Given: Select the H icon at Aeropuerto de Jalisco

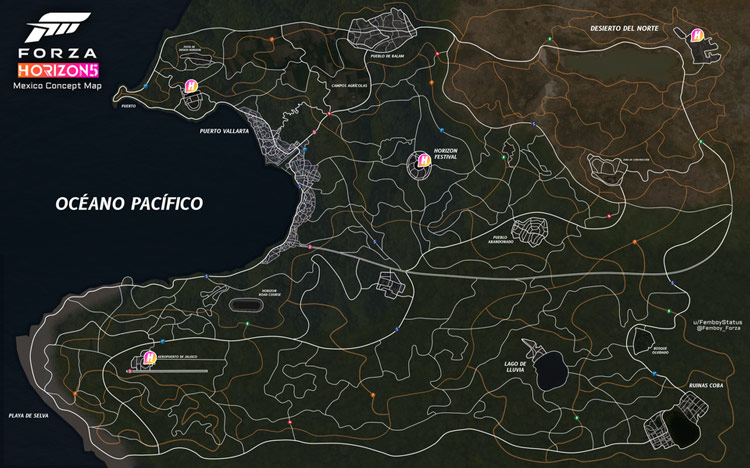Looking at the screenshot, I should pyautogui.click(x=150, y=357).
